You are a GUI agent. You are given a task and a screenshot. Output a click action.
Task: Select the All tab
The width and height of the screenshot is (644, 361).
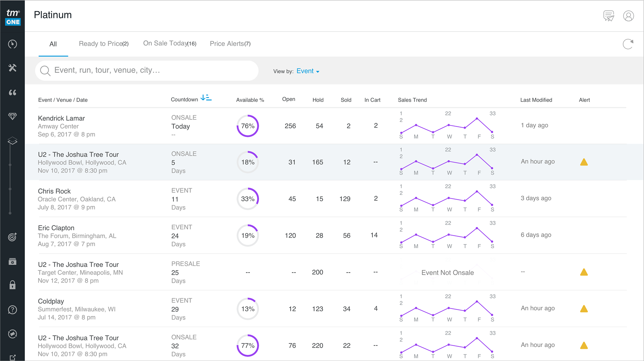(53, 44)
